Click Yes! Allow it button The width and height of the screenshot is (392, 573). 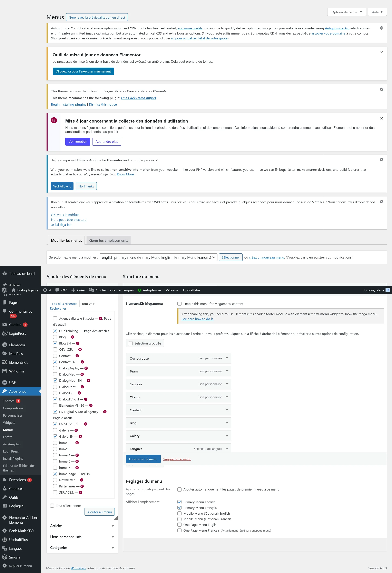[62, 186]
